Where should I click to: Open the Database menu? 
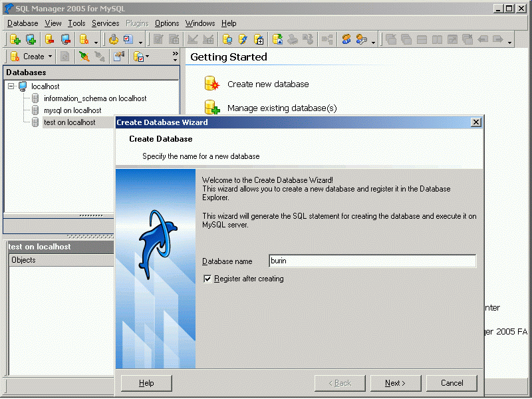23,23
